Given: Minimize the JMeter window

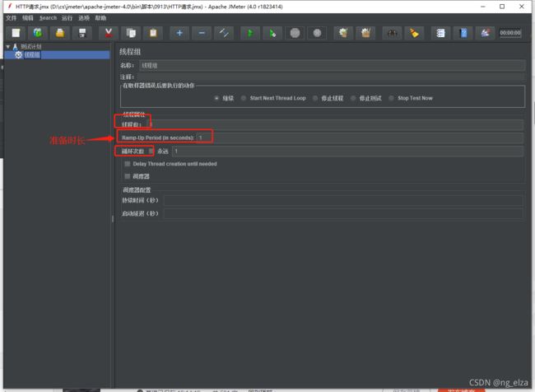Looking at the screenshot, I should (483, 7).
